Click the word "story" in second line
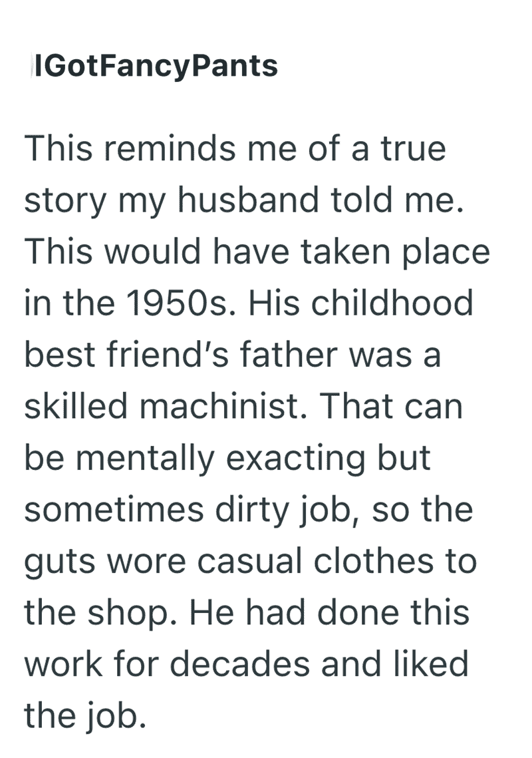Viewport: 532px width, 758px height. coord(66,200)
